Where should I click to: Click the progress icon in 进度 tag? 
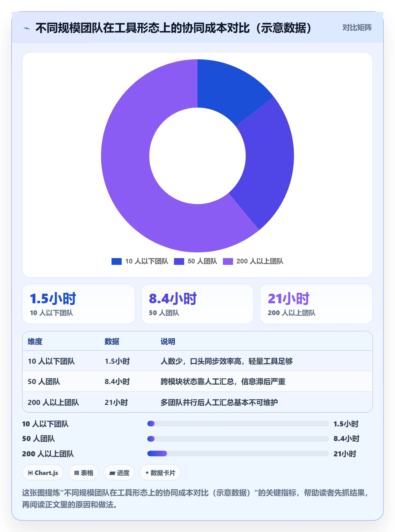pyautogui.click(x=112, y=473)
